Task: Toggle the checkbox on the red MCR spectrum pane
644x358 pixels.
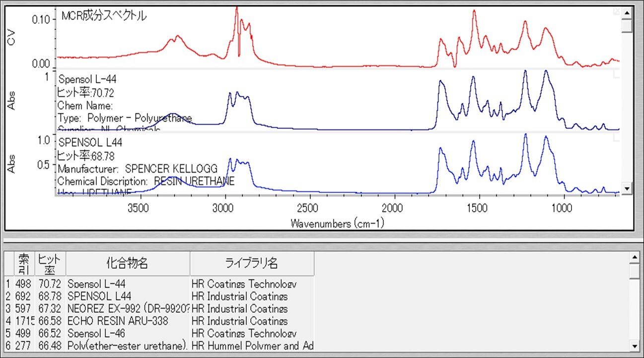Action: tap(617, 11)
